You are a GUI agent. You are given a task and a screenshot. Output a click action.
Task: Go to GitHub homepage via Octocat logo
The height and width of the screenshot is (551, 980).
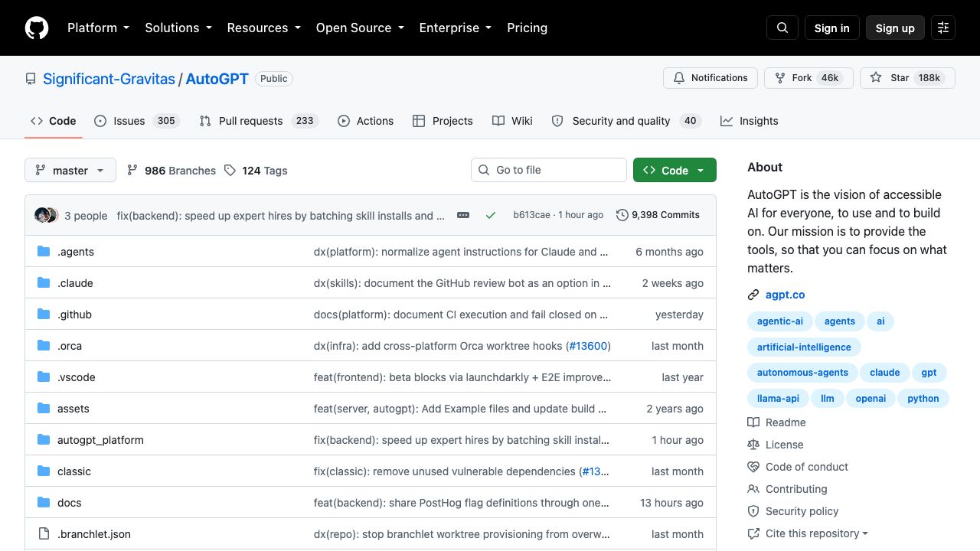(37, 28)
